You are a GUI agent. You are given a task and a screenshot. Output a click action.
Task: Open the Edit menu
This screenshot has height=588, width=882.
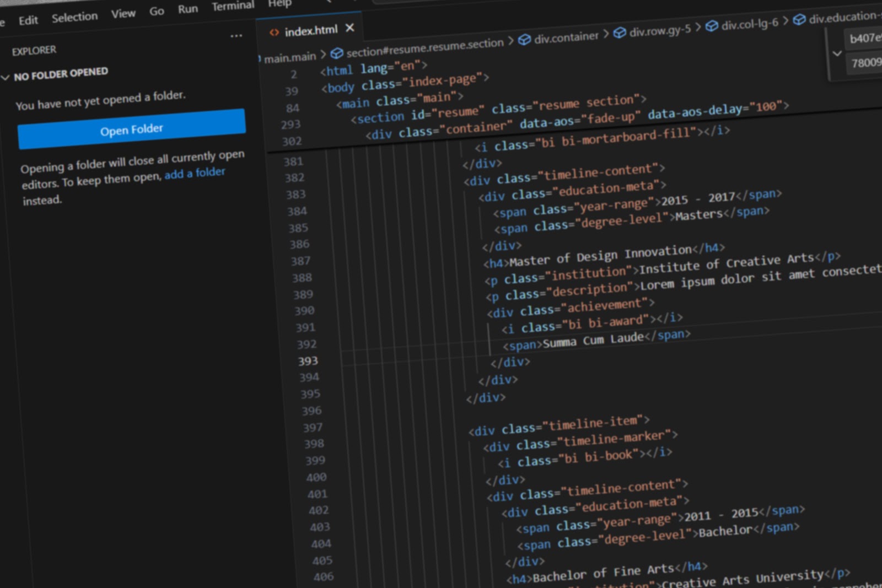[28, 20]
